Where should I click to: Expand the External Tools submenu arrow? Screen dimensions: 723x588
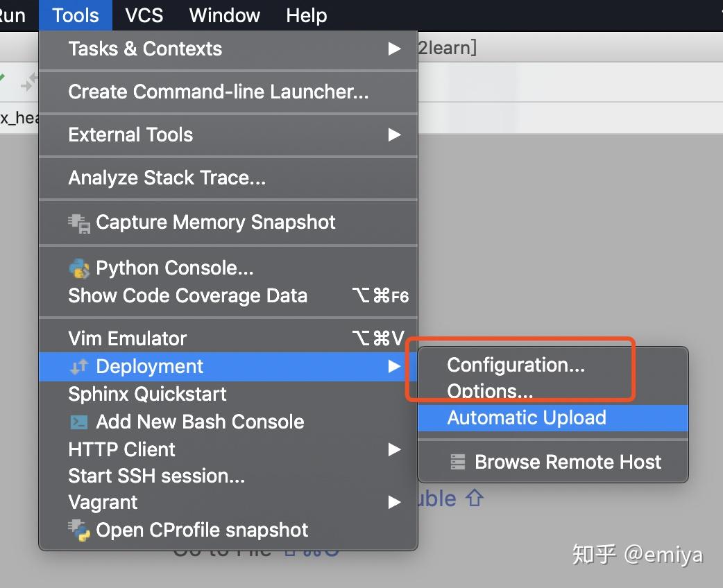394,135
